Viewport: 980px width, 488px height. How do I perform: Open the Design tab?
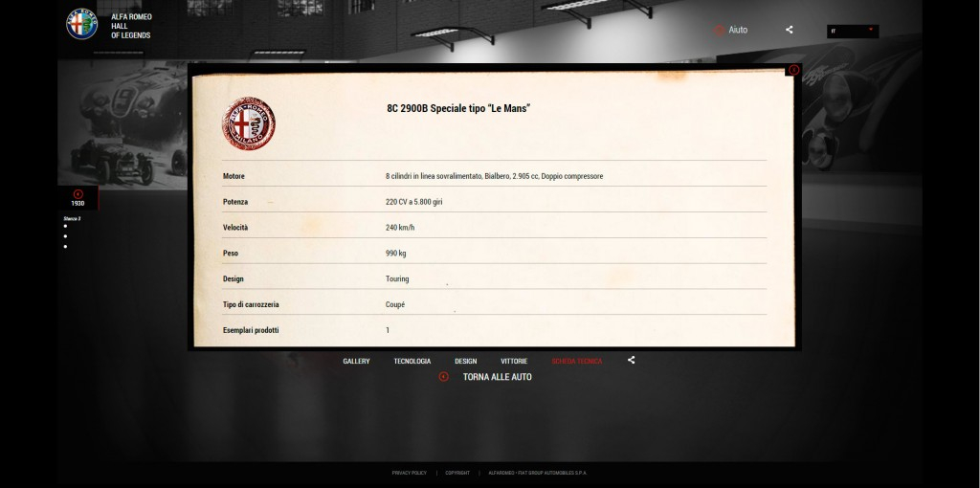click(466, 361)
